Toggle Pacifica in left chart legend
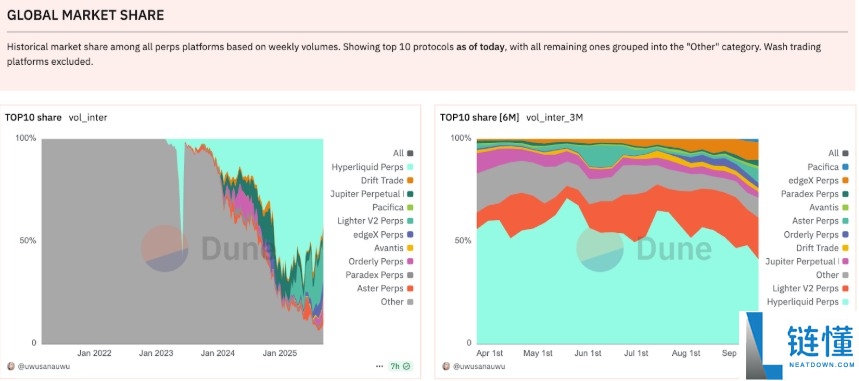This screenshot has height=381, width=859. coord(392,207)
